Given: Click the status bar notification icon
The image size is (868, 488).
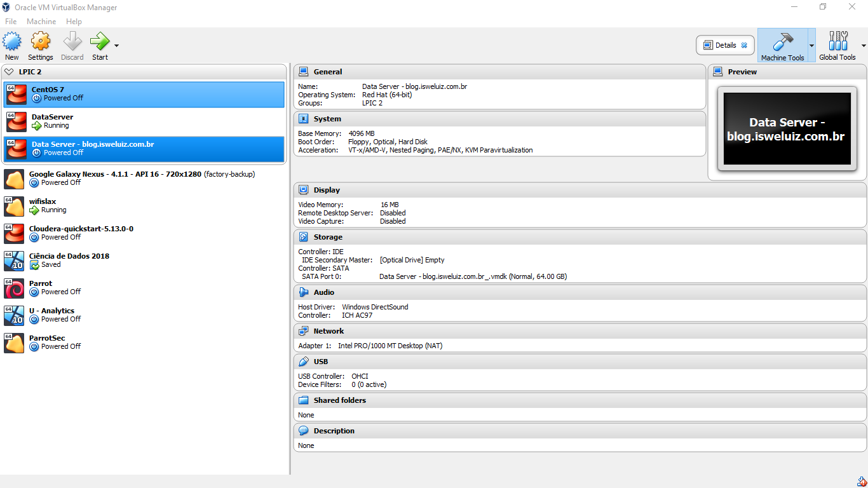Looking at the screenshot, I should point(860,482).
